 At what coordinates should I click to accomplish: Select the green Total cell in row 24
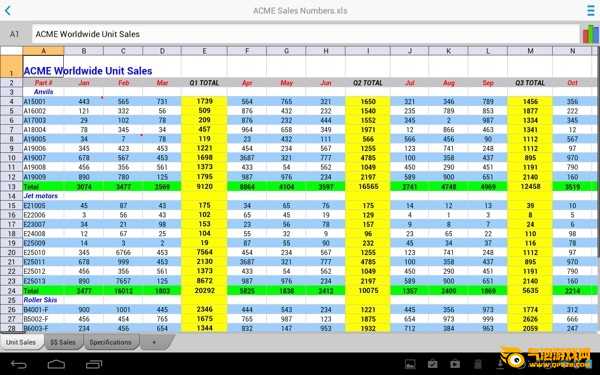pos(43,291)
